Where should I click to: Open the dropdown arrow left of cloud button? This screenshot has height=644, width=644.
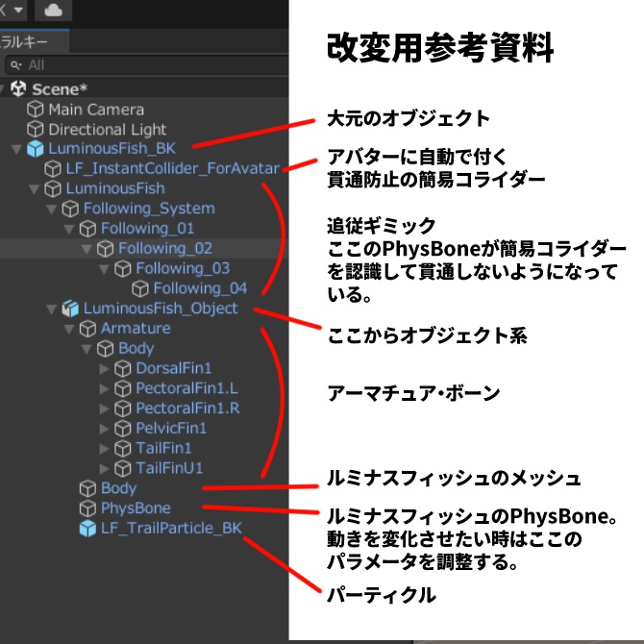[x=18, y=10]
